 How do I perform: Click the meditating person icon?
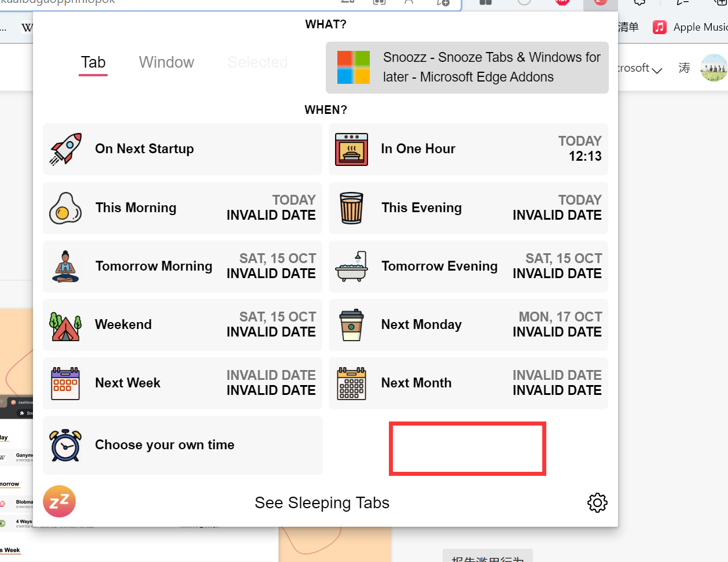(x=65, y=267)
